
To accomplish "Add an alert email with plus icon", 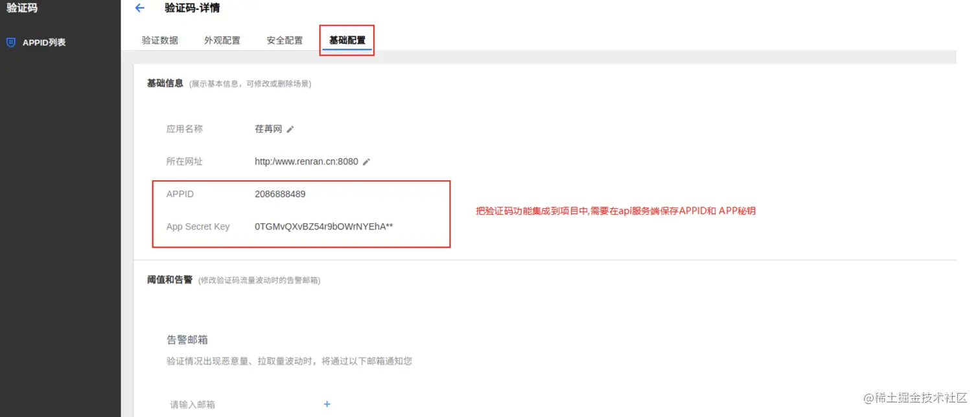I will click(x=327, y=404).
